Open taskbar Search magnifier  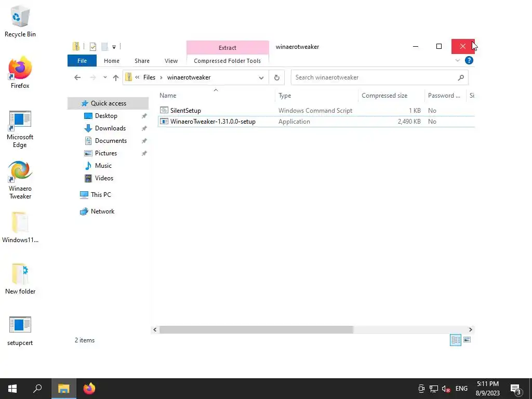click(x=37, y=389)
